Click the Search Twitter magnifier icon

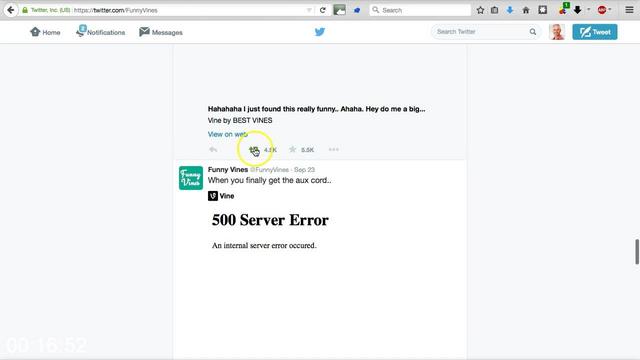533,32
